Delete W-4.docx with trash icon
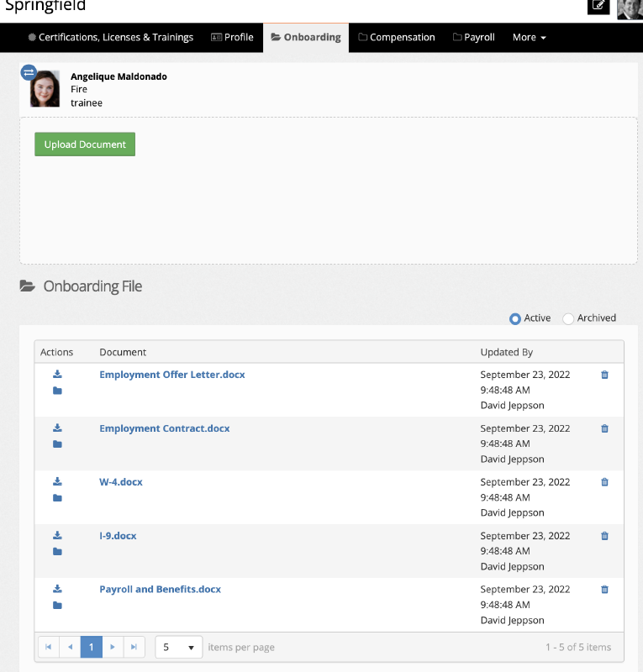 pos(604,482)
